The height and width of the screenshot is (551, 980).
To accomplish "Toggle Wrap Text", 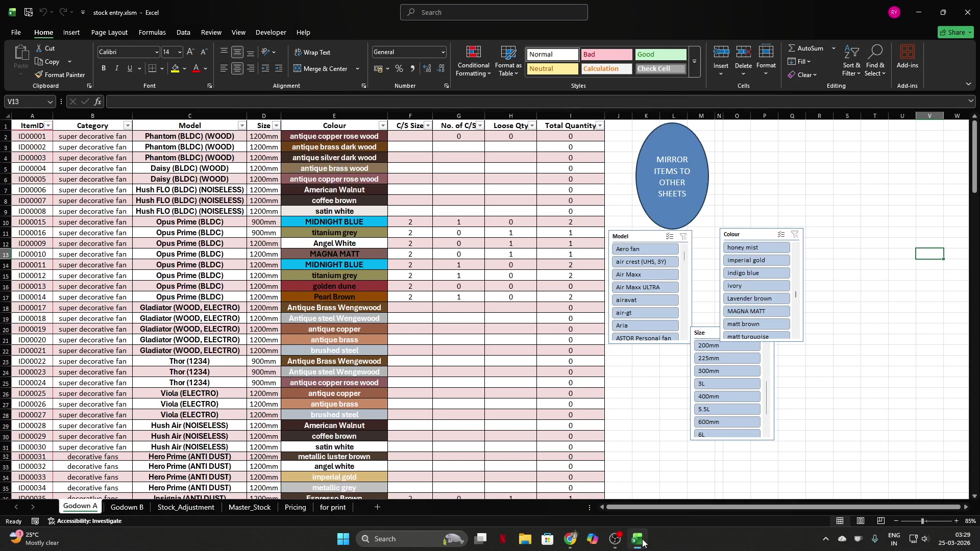I will pyautogui.click(x=312, y=52).
